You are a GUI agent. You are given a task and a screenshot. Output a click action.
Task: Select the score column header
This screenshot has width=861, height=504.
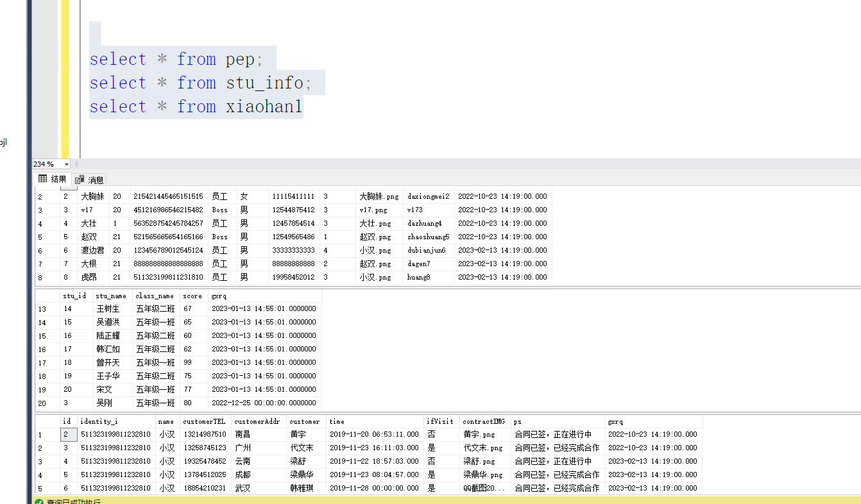(193, 296)
